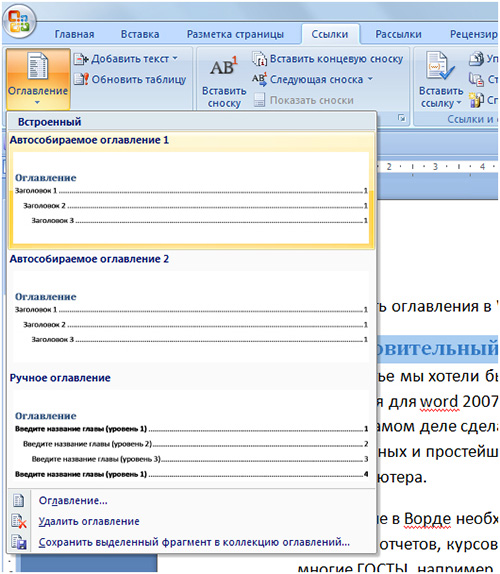Click the Показать сноски icon
This screenshot has height=574, width=500.
(x=259, y=100)
